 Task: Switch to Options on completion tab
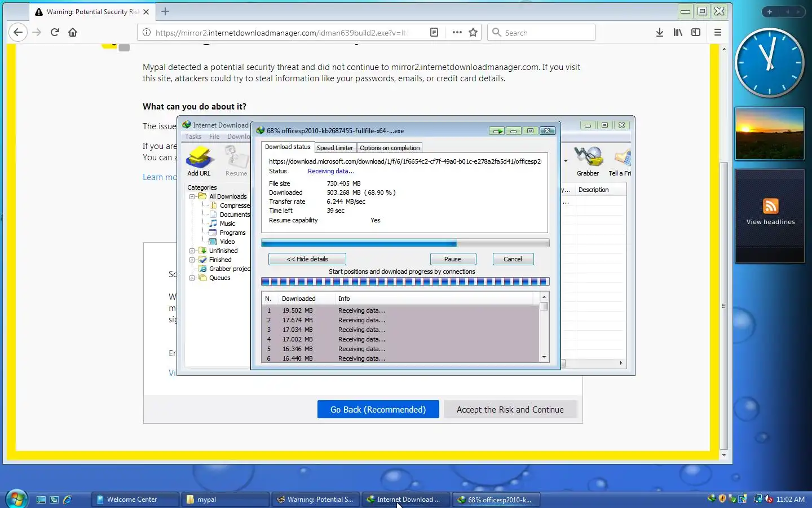click(390, 148)
